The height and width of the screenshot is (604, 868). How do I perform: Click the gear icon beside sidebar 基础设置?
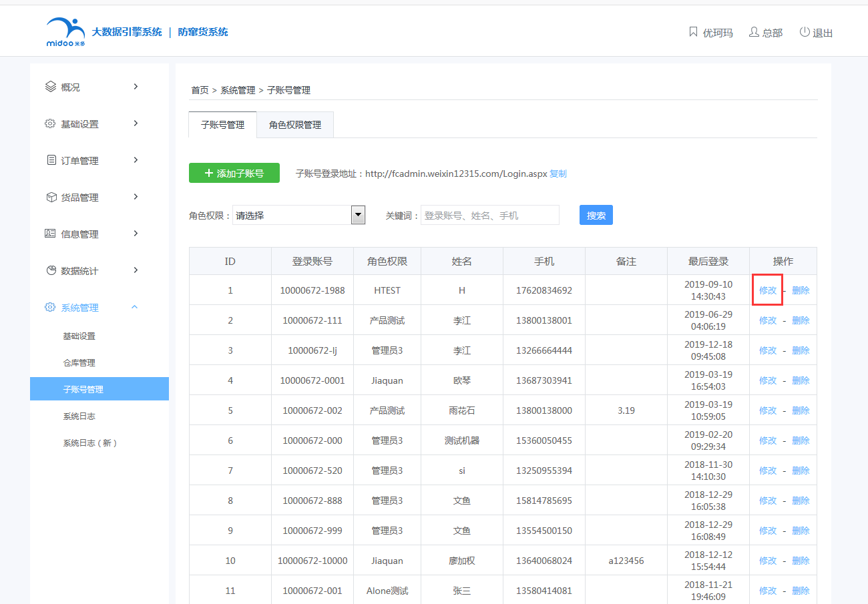50,123
